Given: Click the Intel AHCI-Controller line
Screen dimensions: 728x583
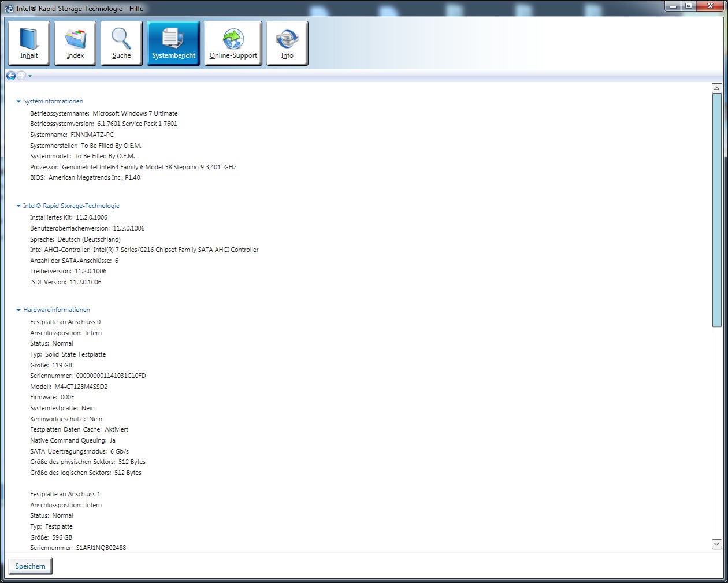Looking at the screenshot, I should point(144,250).
